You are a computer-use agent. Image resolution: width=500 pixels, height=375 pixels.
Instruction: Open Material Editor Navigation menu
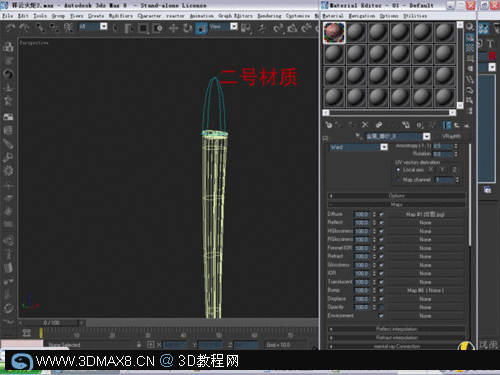[x=362, y=16]
